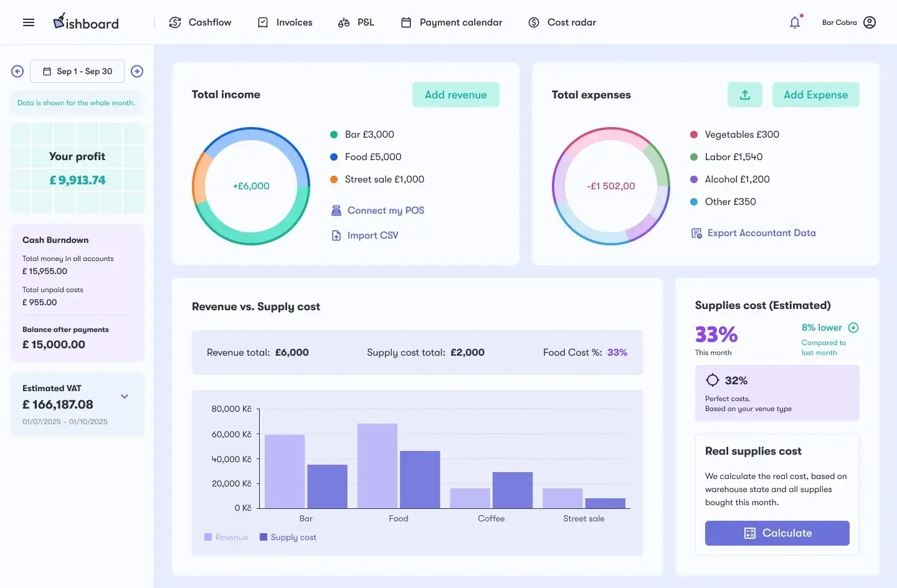The image size is (897, 588).
Task: Navigate to Payment calendar
Action: pyautogui.click(x=452, y=22)
